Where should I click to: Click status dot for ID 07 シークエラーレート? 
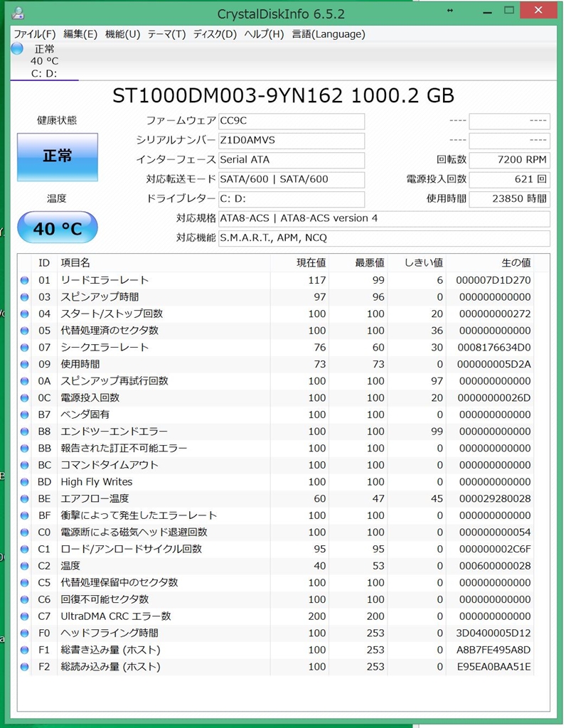(x=25, y=348)
